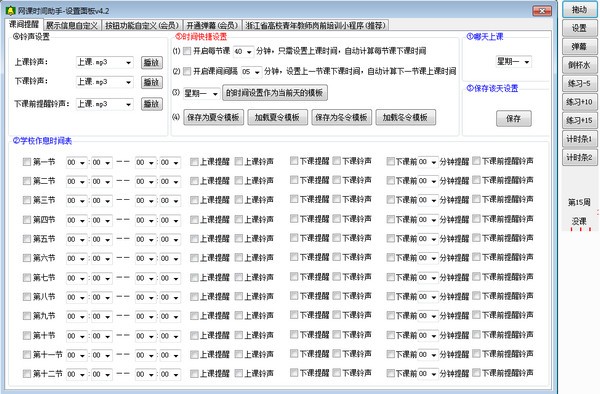Viewport: 600px width, 394px height.
Task: Open the 按钮功能自定义 (会员) tab
Action: (142, 25)
